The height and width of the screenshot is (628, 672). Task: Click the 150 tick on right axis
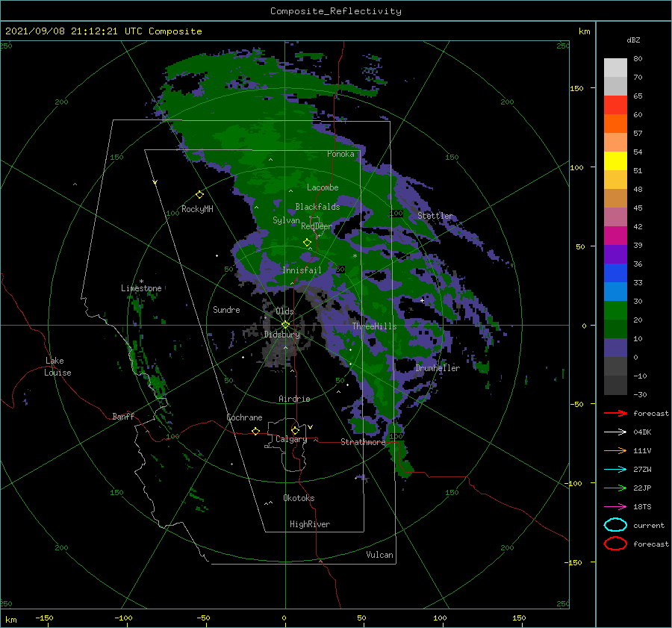577,88
